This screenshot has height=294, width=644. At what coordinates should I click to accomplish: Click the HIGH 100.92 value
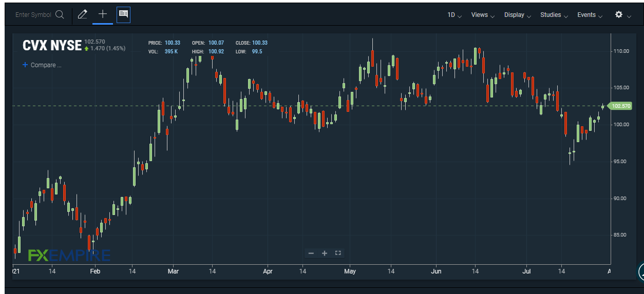tap(216, 51)
